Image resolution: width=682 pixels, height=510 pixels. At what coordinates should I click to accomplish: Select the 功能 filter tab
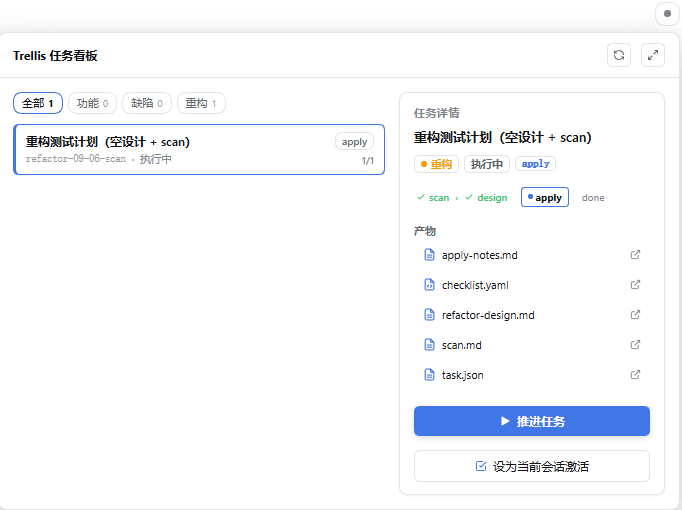coord(92,103)
